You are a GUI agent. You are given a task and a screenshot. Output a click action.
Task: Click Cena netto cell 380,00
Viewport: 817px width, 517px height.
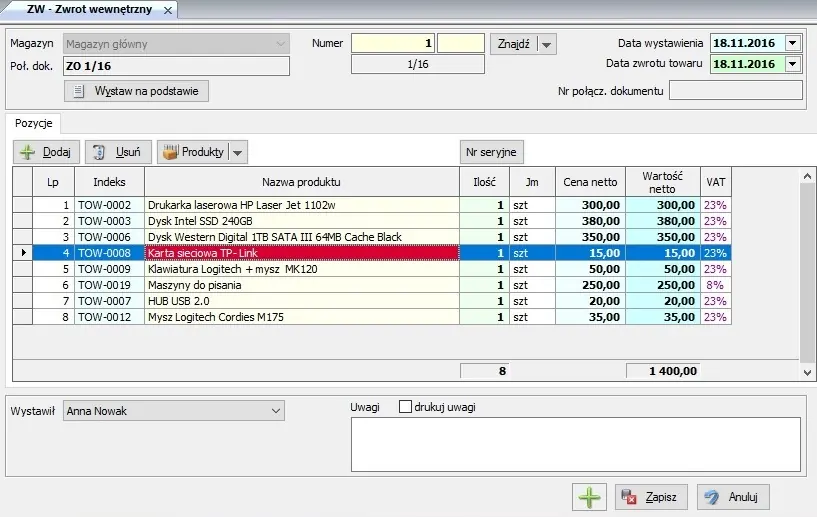pos(590,221)
